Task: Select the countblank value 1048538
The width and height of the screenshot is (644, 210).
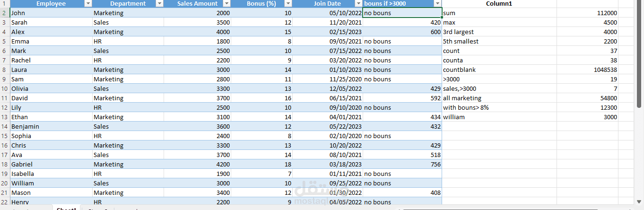Action: click(587, 70)
